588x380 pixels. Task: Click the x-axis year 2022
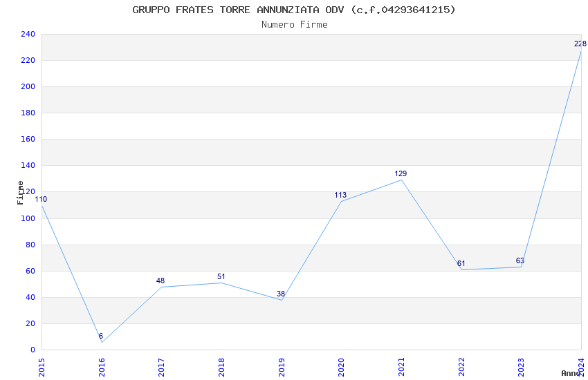coord(461,368)
